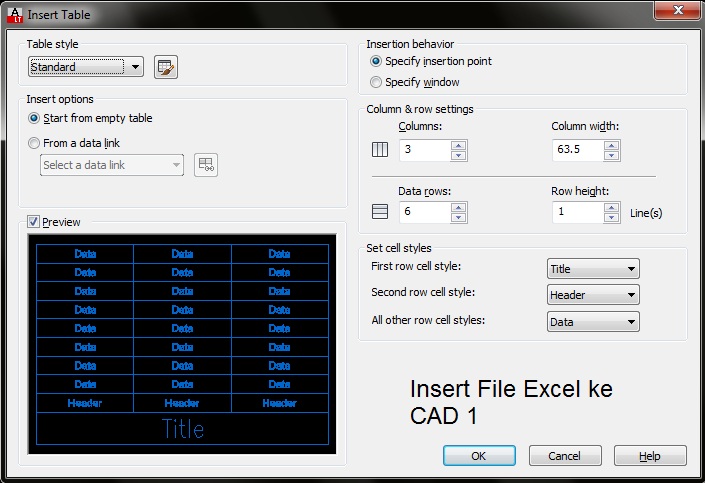Open the Select a data link dropdown
Image resolution: width=705 pixels, height=483 pixels.
tap(112, 165)
